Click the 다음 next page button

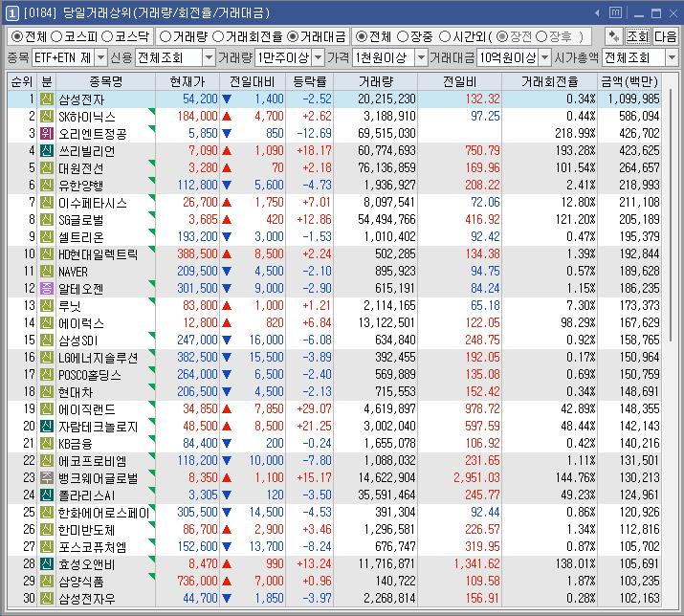[x=665, y=36]
